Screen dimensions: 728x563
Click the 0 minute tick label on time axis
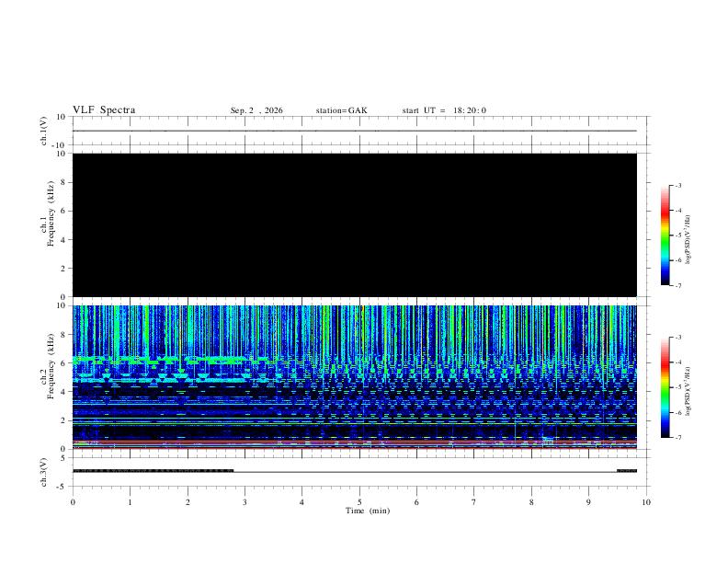click(73, 502)
